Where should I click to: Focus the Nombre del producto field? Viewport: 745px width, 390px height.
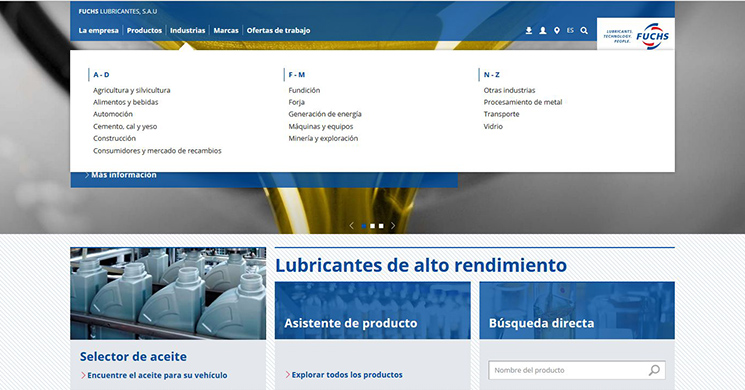click(x=577, y=370)
